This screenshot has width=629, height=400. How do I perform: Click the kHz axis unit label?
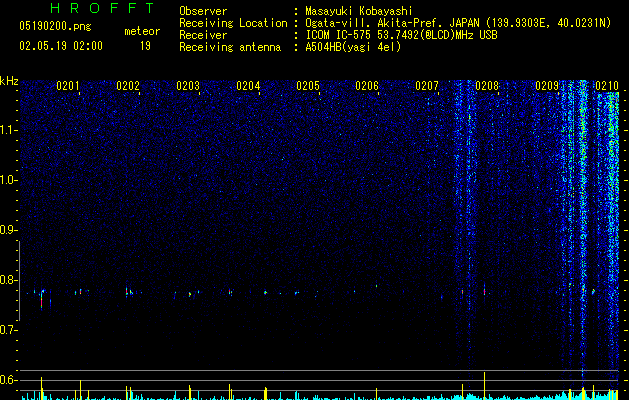pyautogui.click(x=9, y=81)
